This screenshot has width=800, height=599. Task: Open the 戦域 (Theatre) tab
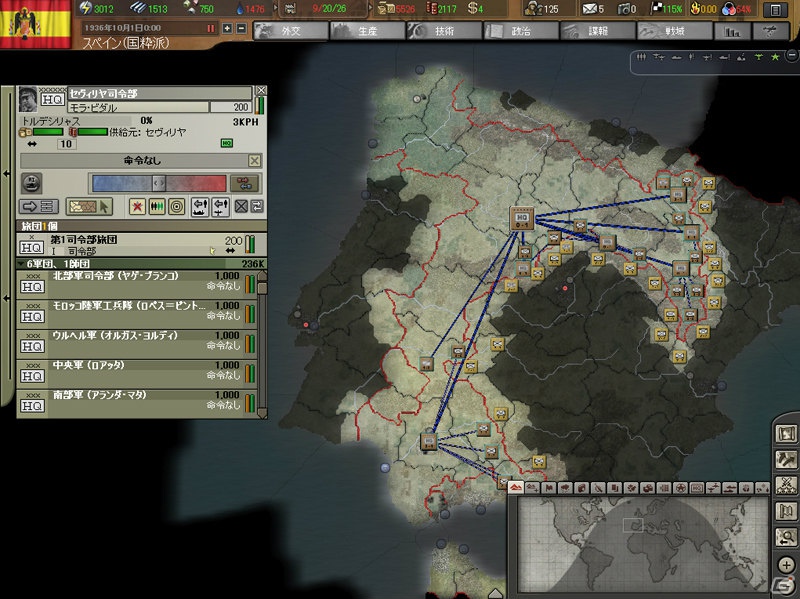674,31
